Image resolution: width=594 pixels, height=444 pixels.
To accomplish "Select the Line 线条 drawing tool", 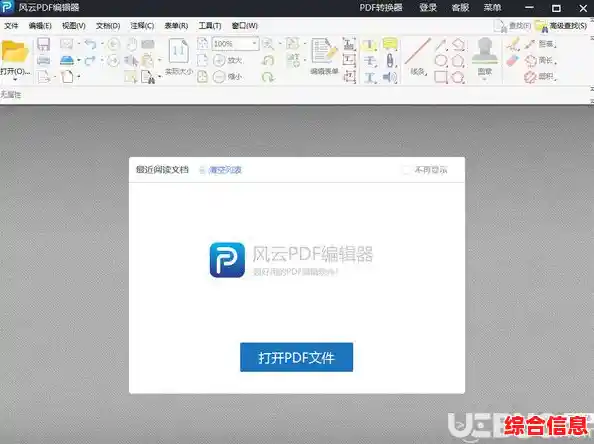I will tap(418, 56).
